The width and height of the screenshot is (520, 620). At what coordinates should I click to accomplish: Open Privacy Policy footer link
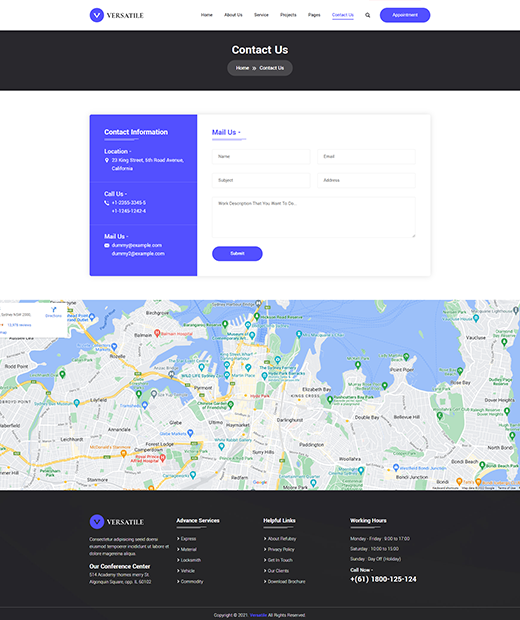coord(281,549)
